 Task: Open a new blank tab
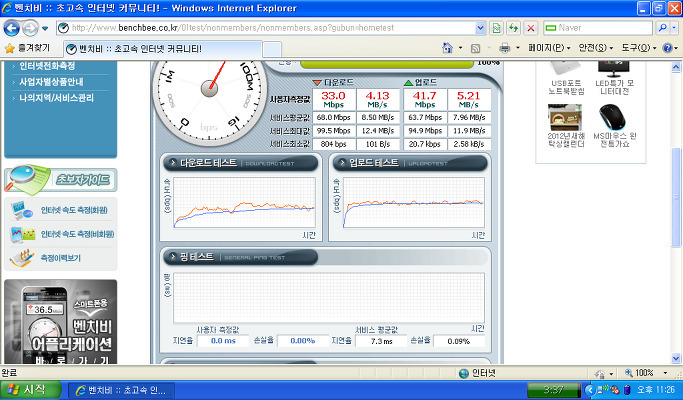tap(272, 49)
